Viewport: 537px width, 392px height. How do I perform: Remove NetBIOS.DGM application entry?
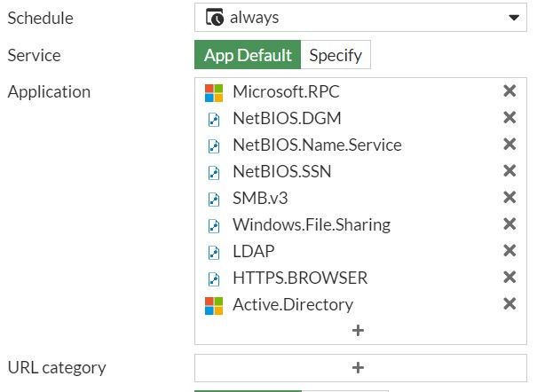[x=509, y=118]
